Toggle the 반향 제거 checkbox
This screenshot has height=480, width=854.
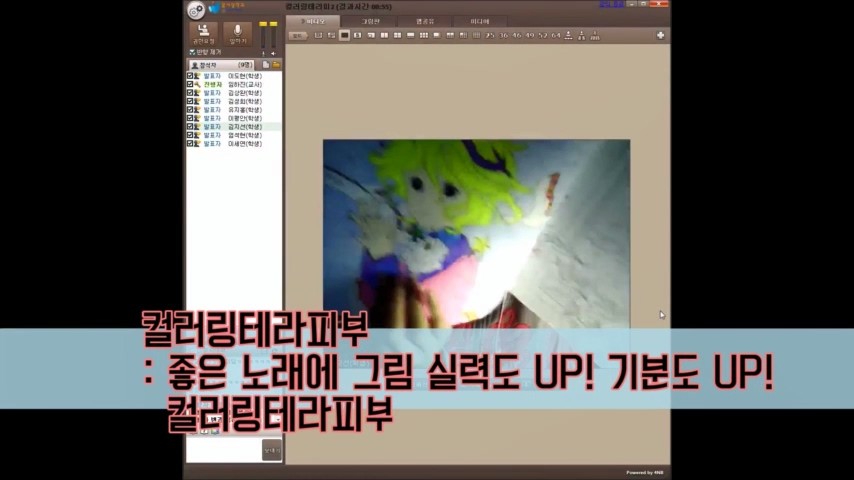pos(192,52)
